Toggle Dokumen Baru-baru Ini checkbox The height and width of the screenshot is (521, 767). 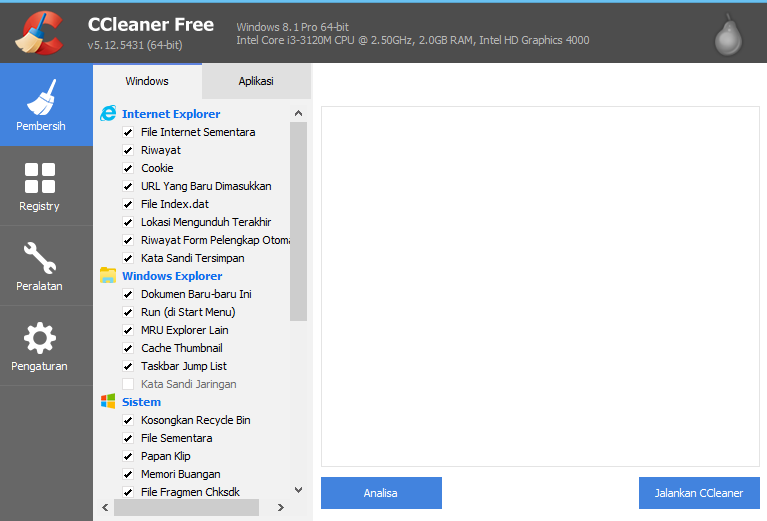click(x=128, y=294)
